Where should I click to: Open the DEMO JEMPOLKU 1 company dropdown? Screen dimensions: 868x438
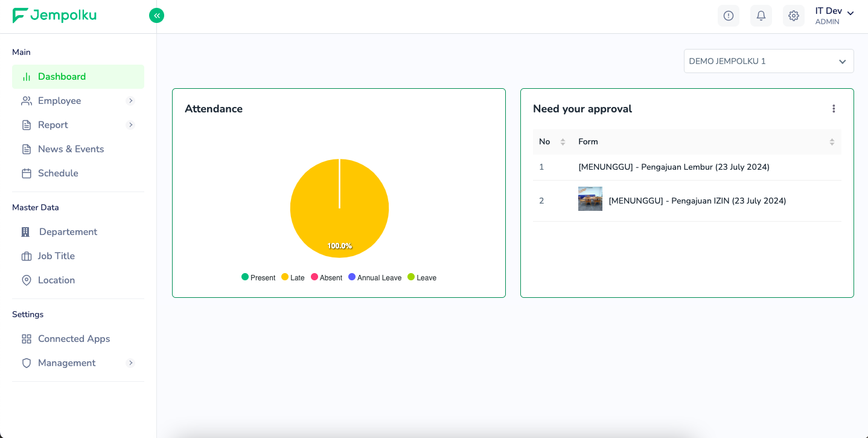point(768,61)
